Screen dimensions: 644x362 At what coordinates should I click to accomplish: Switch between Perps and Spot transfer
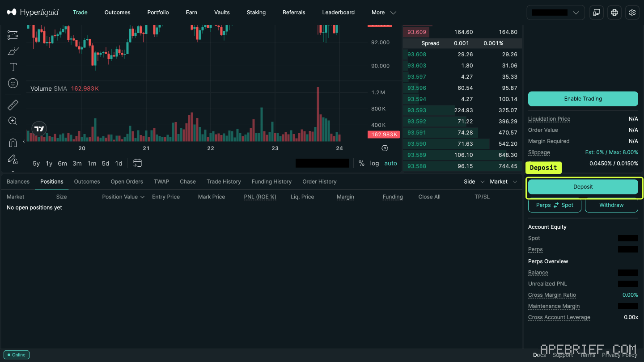(x=555, y=205)
